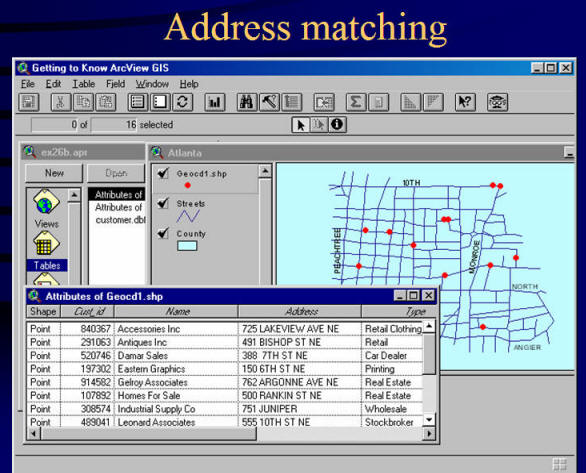Screen dimensions: 586x473
Task: Click the table's horizontal scroll left arrow
Action: (x=34, y=433)
